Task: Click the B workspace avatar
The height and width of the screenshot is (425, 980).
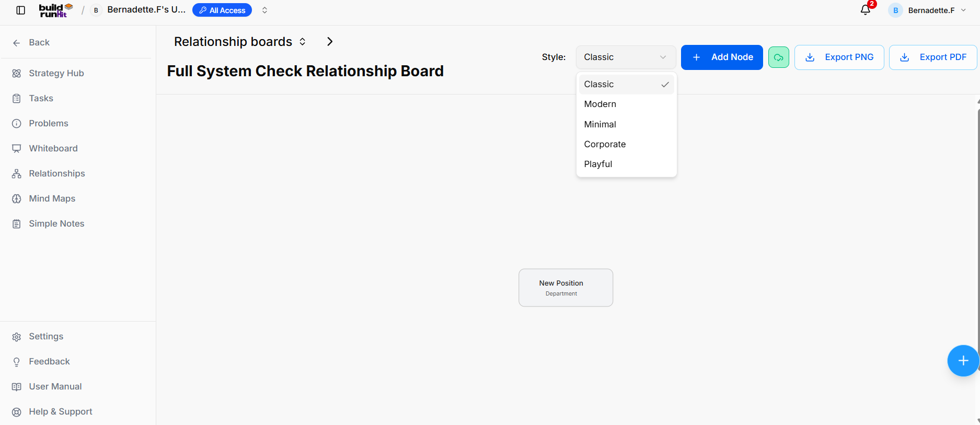Action: click(x=96, y=10)
